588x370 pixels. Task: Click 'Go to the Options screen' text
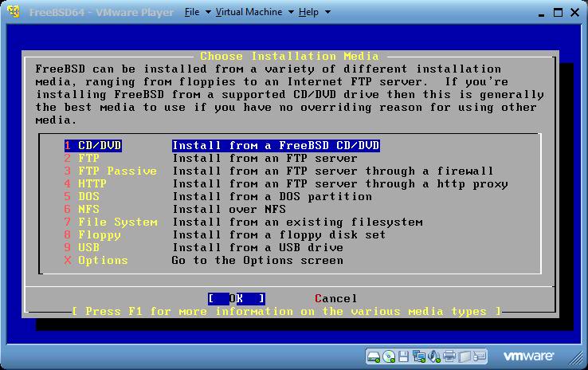click(x=257, y=261)
